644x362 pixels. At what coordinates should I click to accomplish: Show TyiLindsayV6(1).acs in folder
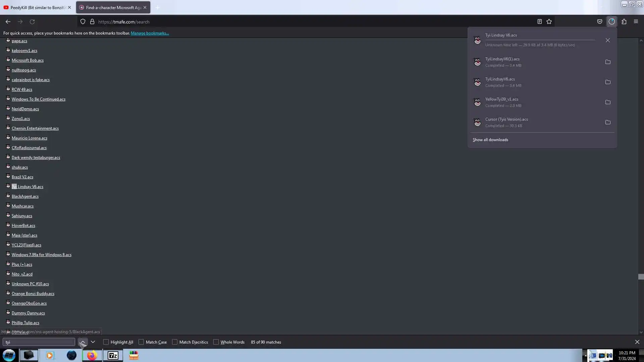pyautogui.click(x=608, y=62)
